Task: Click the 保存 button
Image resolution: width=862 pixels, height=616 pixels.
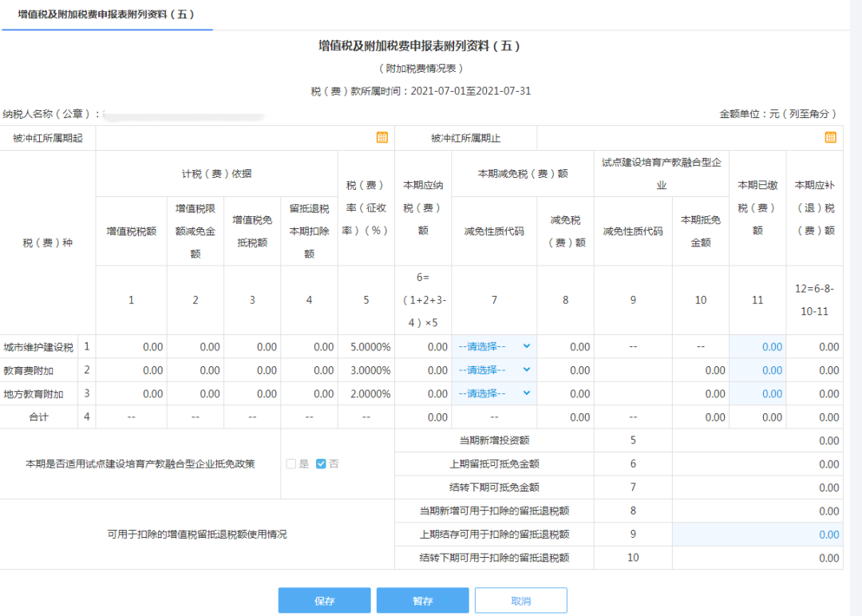Action: click(x=324, y=601)
